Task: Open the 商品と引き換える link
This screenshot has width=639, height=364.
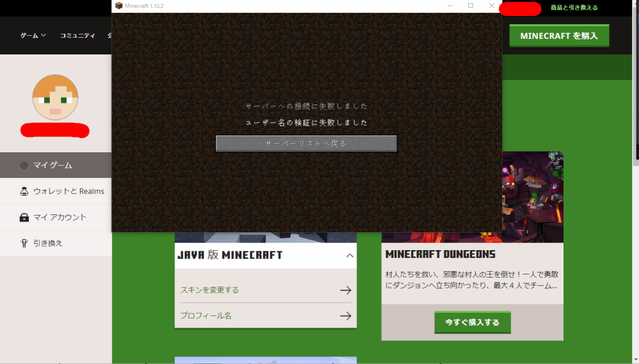Action: pyautogui.click(x=574, y=7)
